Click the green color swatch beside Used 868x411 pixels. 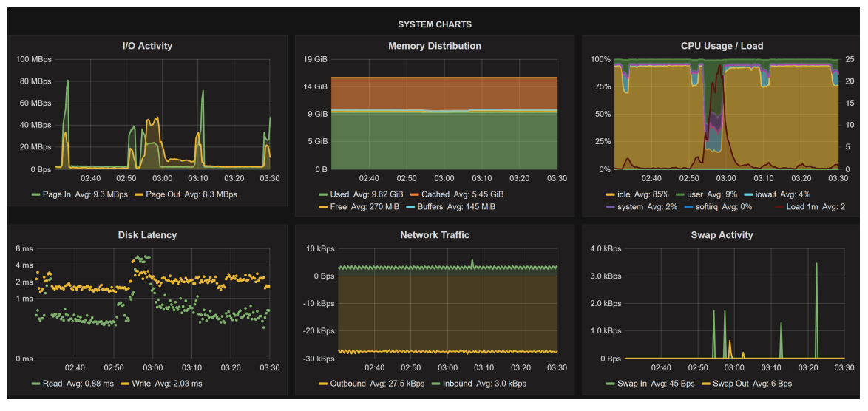click(x=323, y=194)
